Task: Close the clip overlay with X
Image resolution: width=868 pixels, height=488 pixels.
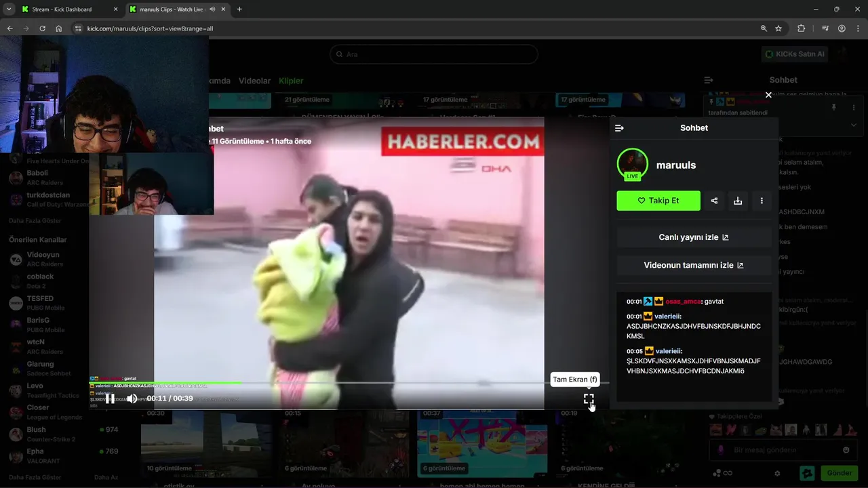Action: [x=768, y=95]
